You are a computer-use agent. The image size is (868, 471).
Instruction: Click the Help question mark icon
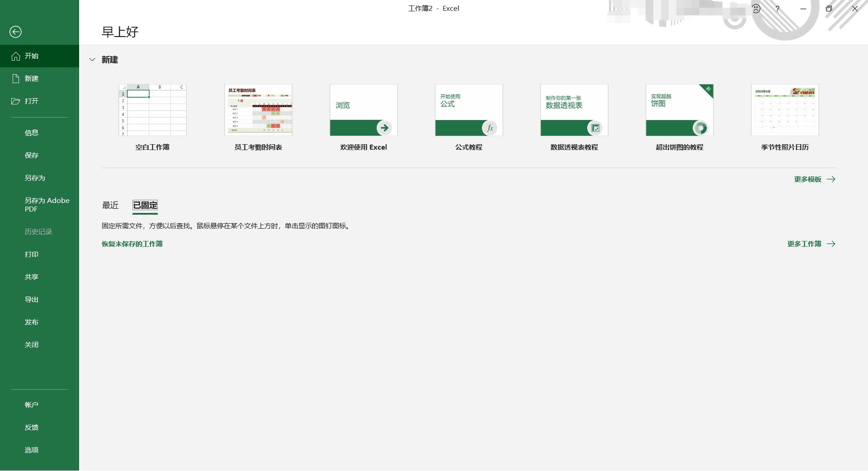tap(777, 8)
